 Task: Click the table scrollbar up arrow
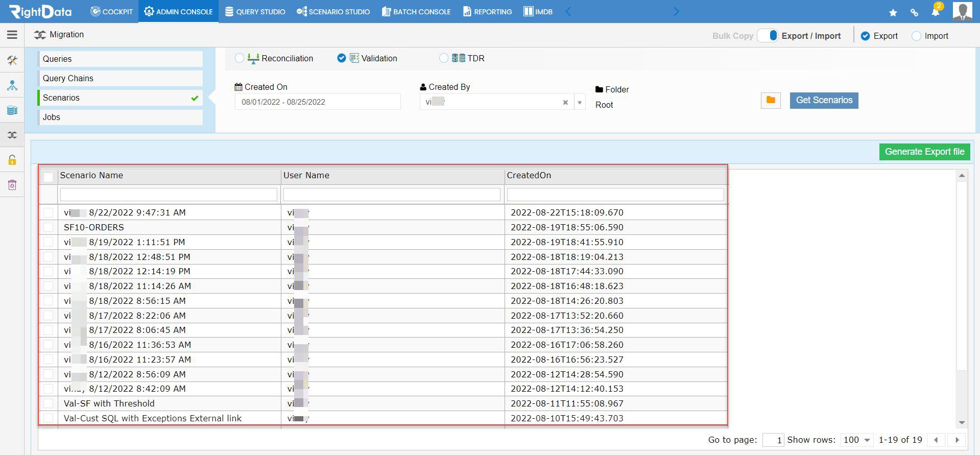[x=962, y=176]
